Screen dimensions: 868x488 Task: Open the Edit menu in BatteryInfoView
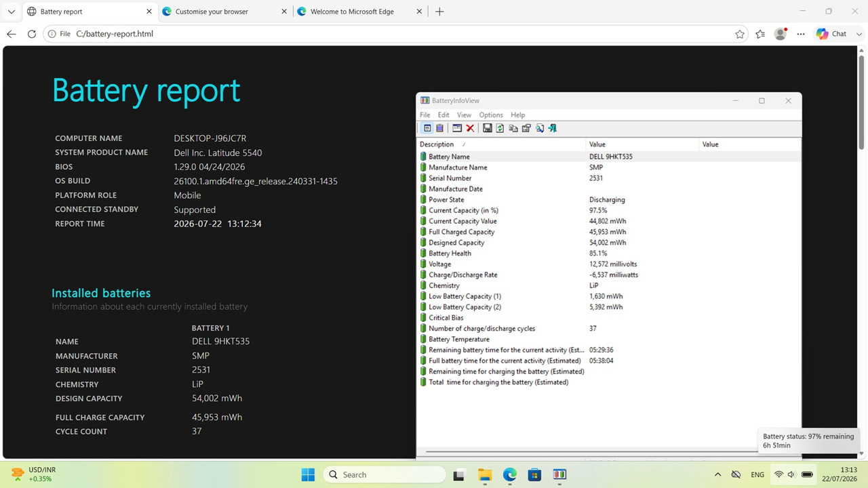pyautogui.click(x=443, y=115)
